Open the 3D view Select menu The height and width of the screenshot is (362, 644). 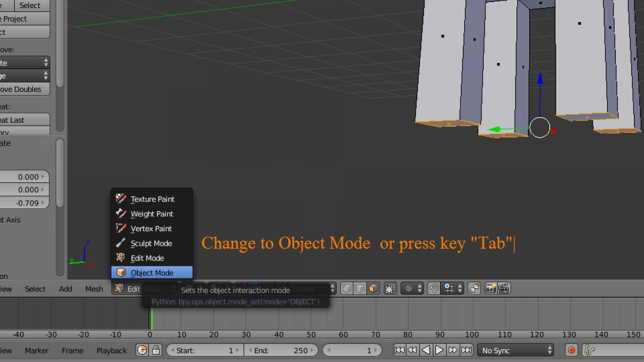(x=35, y=289)
